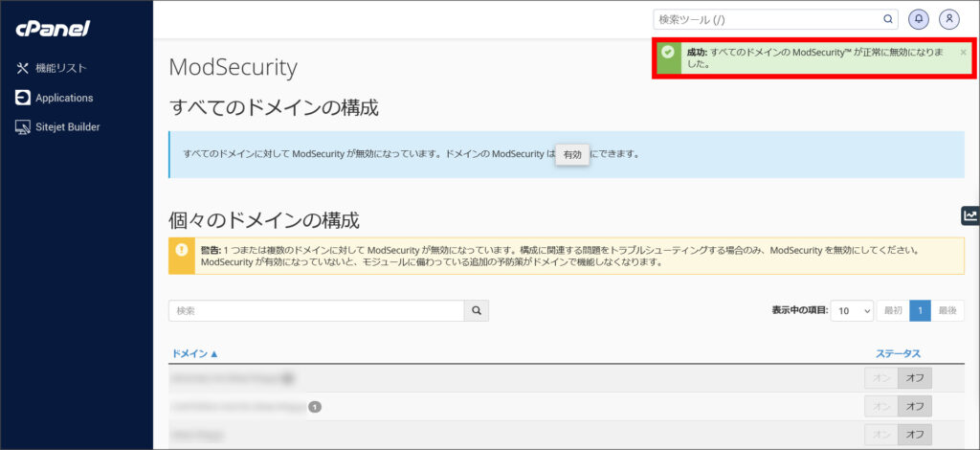Switch third domain row to オン
The height and width of the screenshot is (450, 980).
point(881,435)
